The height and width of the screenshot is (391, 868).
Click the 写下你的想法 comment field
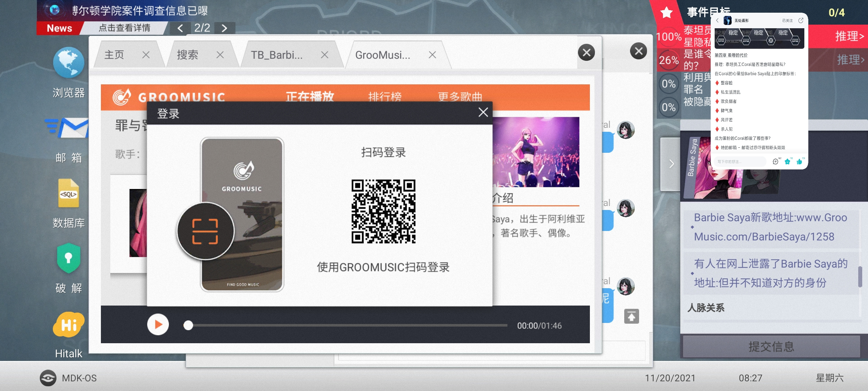[740, 161]
